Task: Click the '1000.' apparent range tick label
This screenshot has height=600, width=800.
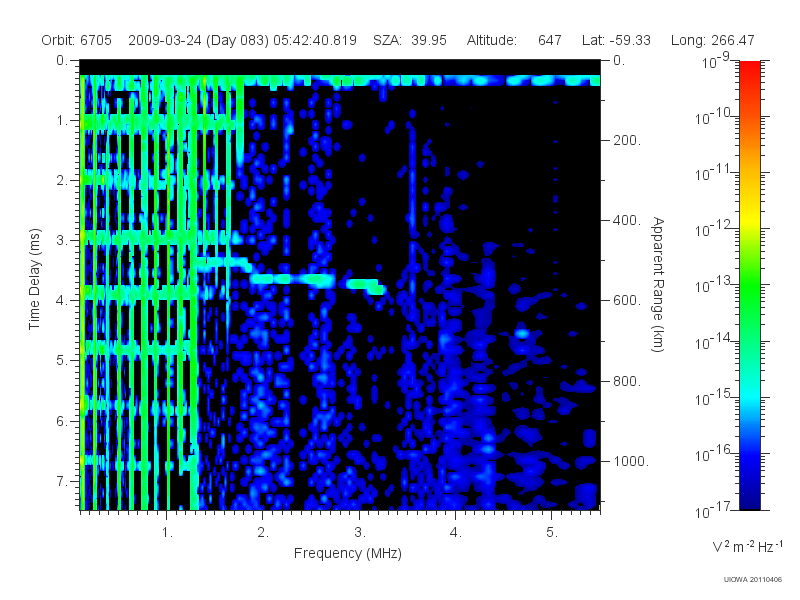Action: [631, 461]
